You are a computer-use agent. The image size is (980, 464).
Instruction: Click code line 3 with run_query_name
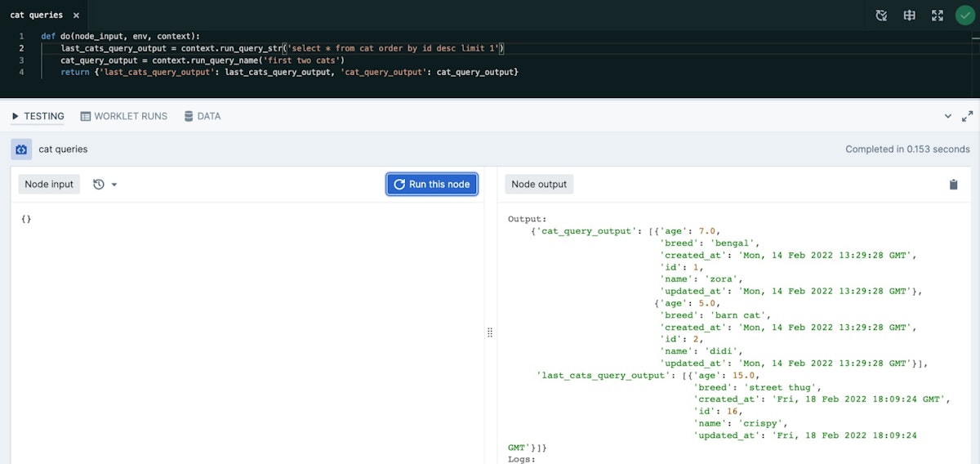point(203,60)
